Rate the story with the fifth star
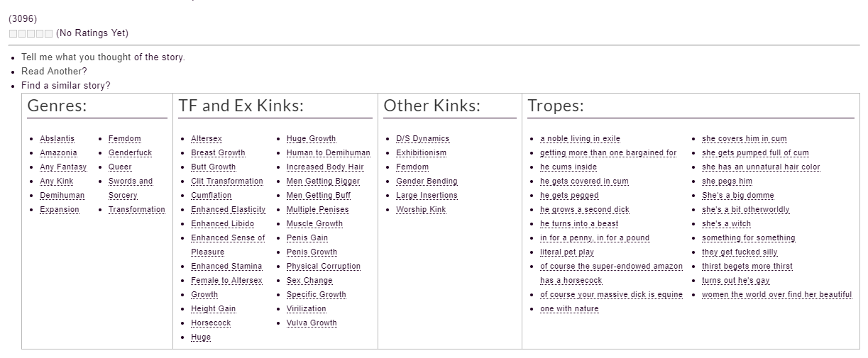Screen dimensions: 868x358 tap(48, 33)
